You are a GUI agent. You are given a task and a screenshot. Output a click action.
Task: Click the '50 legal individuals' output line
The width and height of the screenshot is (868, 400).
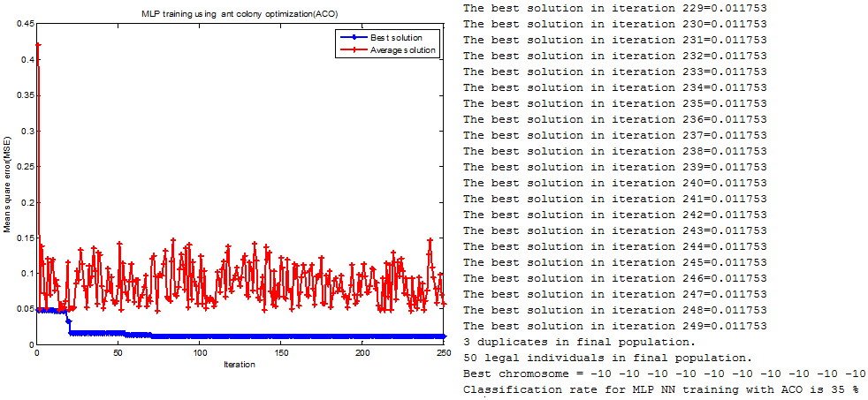pyautogui.click(x=607, y=358)
